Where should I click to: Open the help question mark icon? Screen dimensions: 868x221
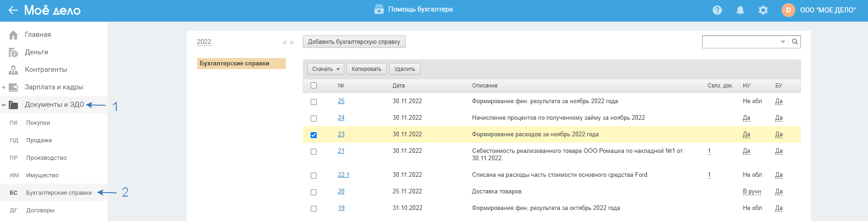point(717,10)
